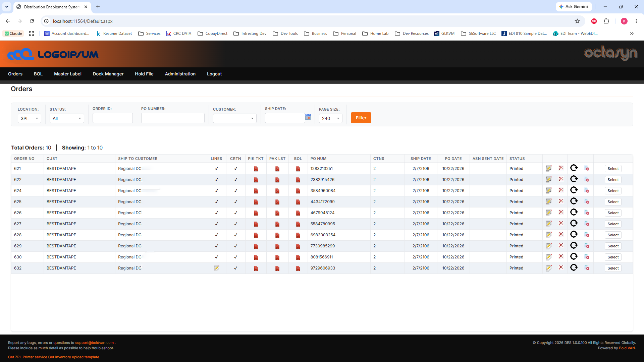This screenshot has width=644, height=362.
Task: Go to the Dock Manager menu
Action: tap(108, 74)
